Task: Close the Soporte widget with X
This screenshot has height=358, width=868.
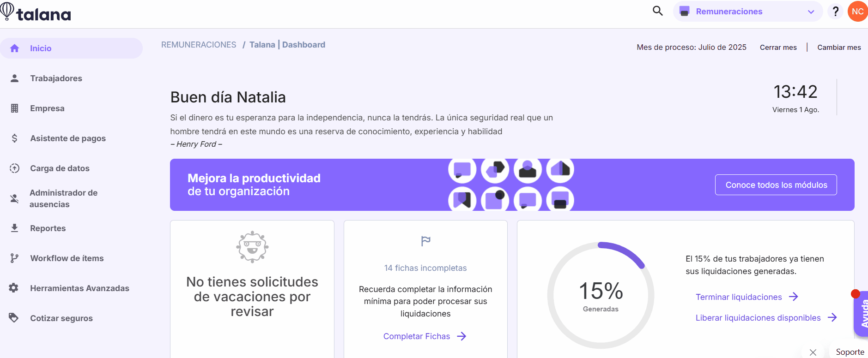Action: [813, 352]
